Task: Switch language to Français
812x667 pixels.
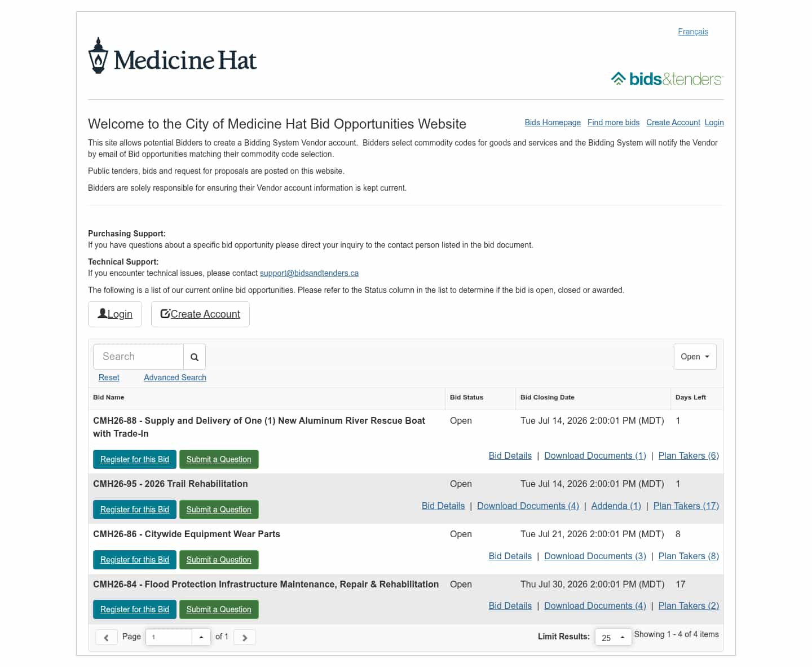Action: tap(693, 32)
